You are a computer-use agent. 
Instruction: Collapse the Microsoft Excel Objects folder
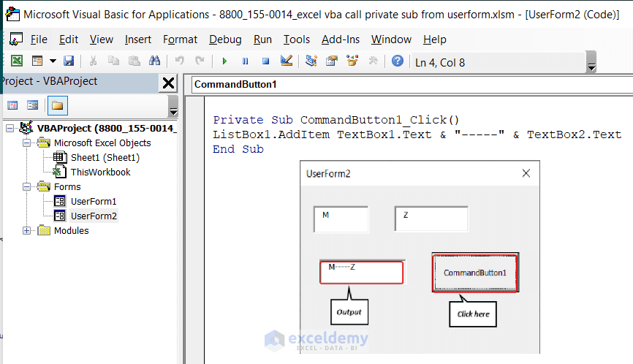tap(26, 143)
